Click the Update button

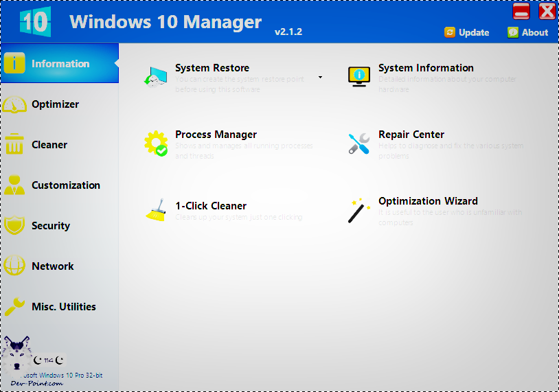(467, 32)
